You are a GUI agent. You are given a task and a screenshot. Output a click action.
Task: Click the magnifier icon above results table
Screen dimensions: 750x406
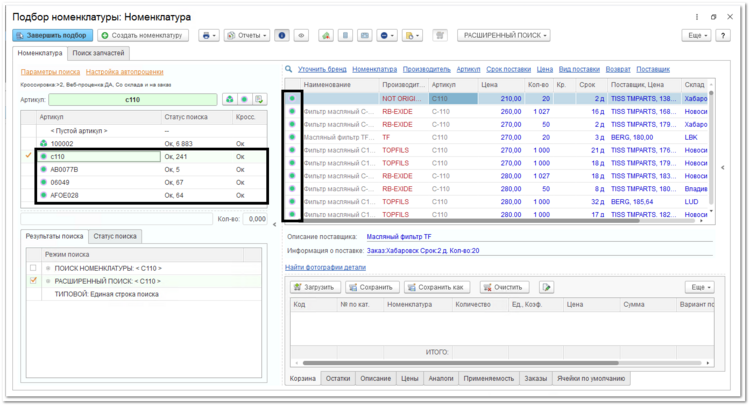288,69
